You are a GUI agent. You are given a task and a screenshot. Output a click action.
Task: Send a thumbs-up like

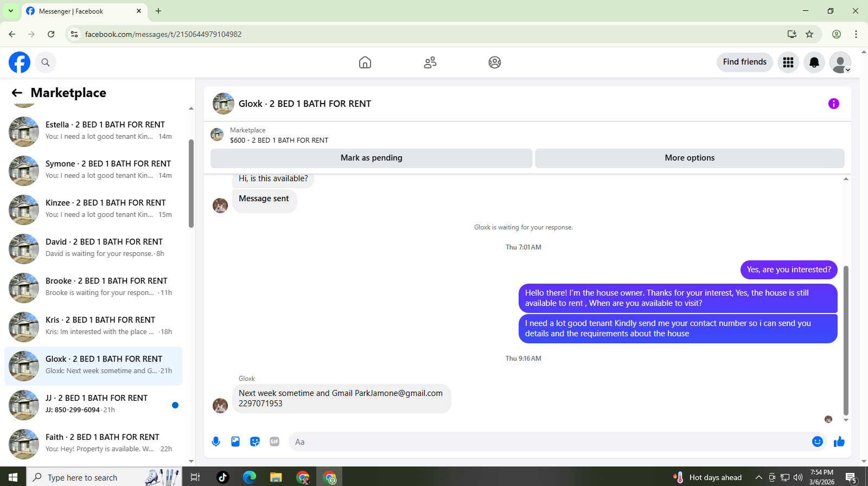click(x=839, y=442)
